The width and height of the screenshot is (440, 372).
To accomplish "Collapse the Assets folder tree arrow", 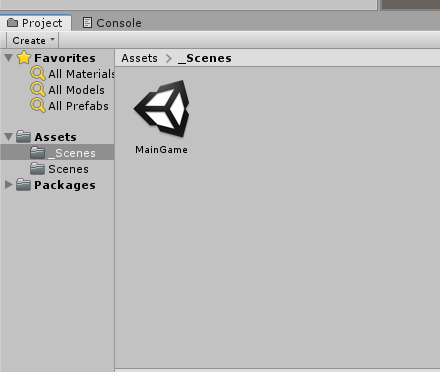I will click(9, 137).
